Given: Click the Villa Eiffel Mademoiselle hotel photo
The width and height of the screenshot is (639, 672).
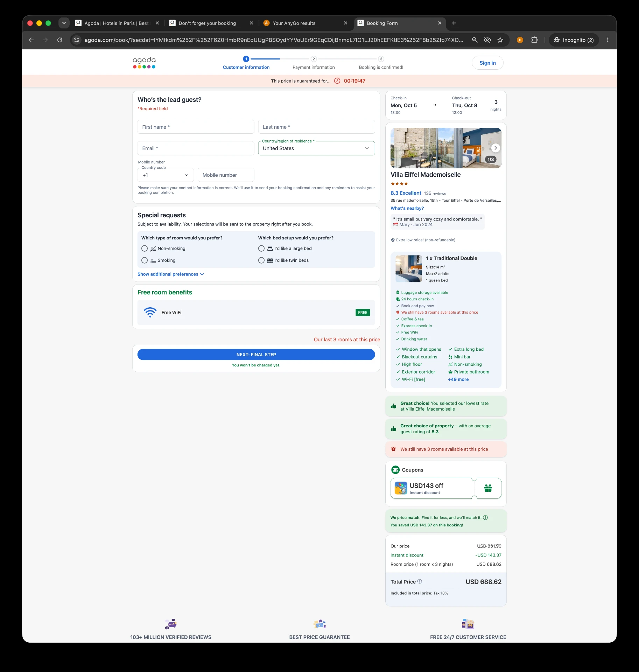Looking at the screenshot, I should click(446, 148).
